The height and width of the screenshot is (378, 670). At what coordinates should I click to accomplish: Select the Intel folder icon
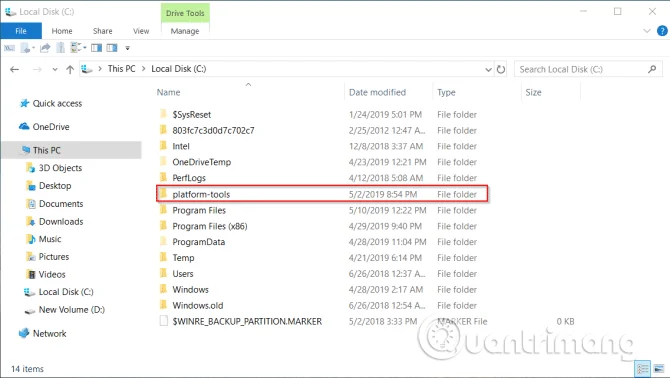point(163,146)
